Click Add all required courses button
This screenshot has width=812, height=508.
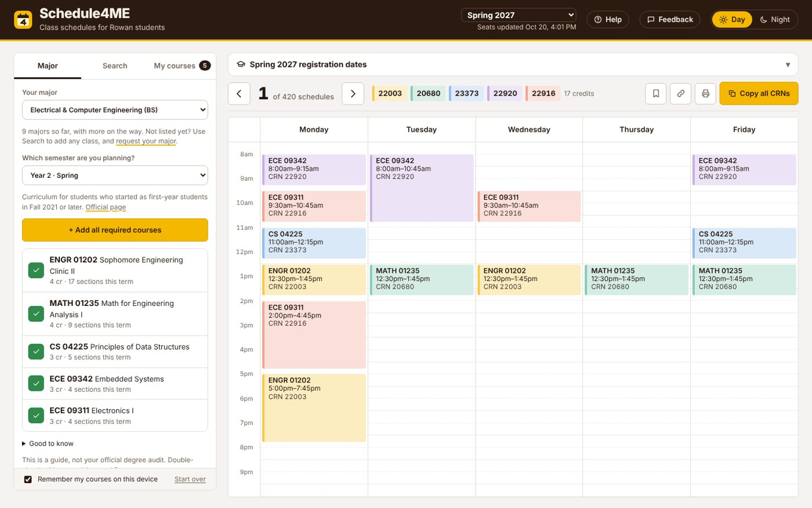tap(115, 230)
